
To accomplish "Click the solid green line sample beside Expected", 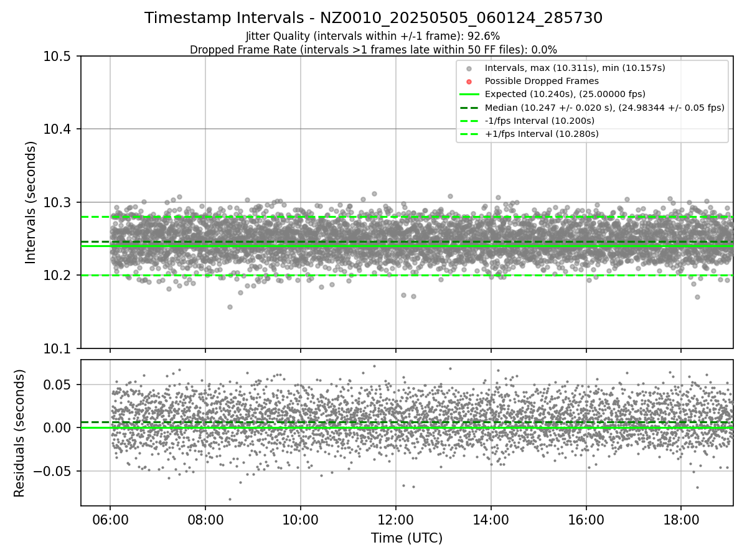I will pyautogui.click(x=469, y=95).
